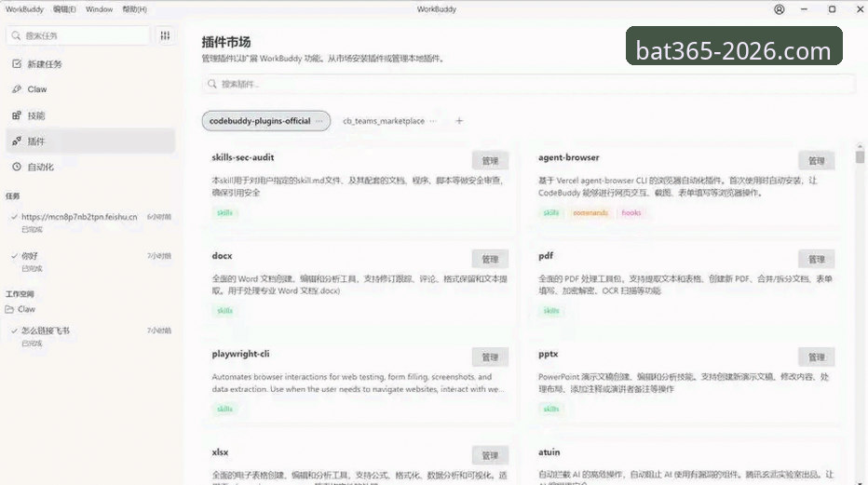Click 管理 for docx plugin

coord(490,260)
